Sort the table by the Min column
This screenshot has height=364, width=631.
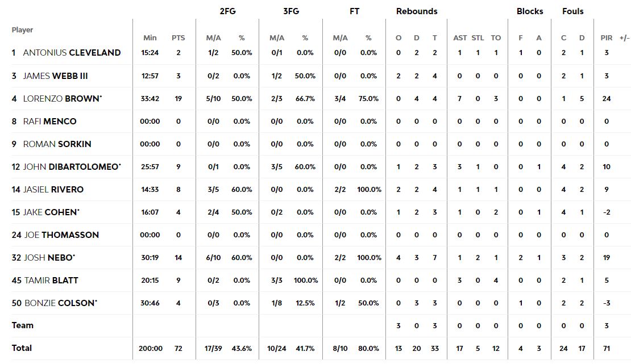point(150,38)
